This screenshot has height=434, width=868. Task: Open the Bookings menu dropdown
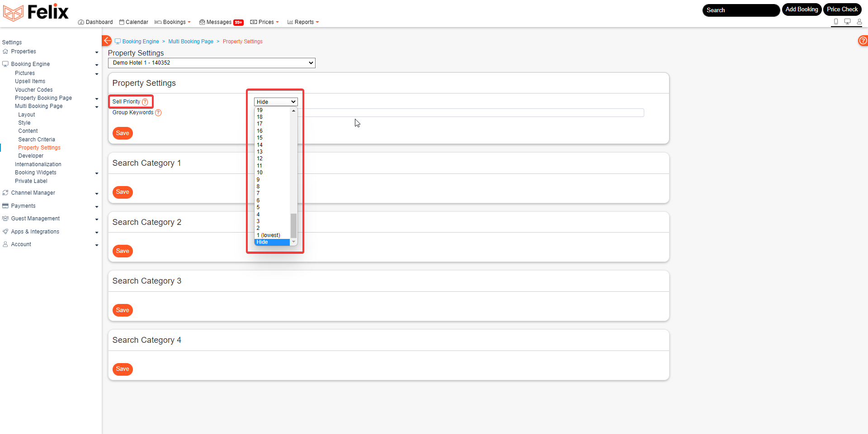coord(173,22)
